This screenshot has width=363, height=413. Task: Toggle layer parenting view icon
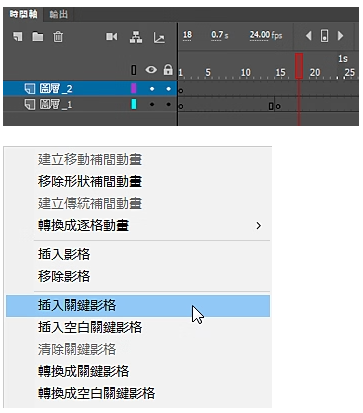[136, 37]
